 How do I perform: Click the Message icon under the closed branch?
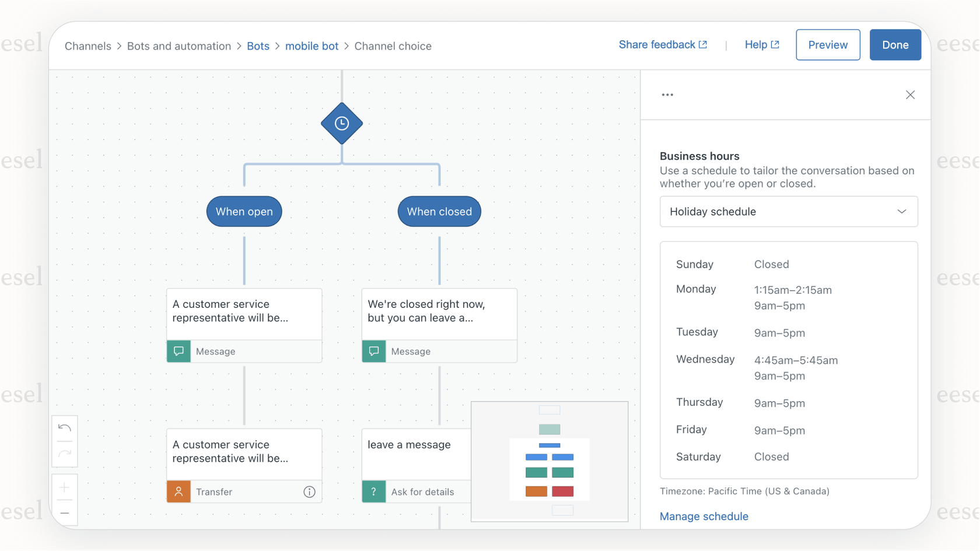click(374, 351)
